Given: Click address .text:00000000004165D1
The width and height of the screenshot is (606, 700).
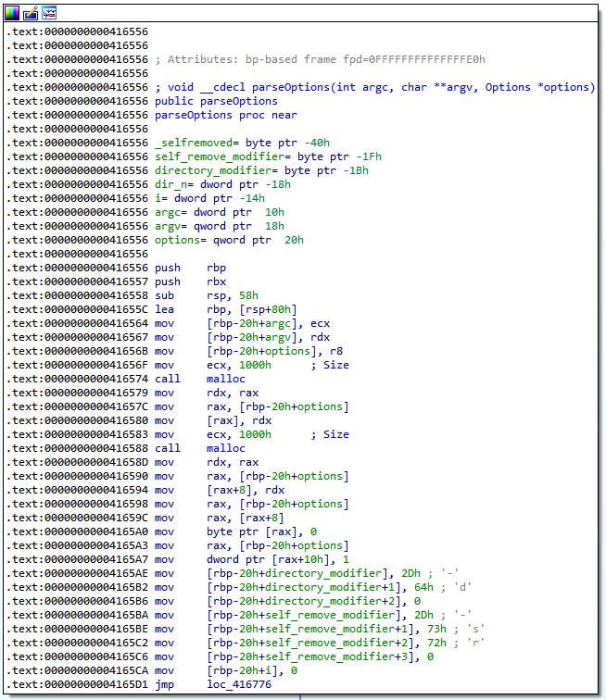Looking at the screenshot, I should click(77, 684).
